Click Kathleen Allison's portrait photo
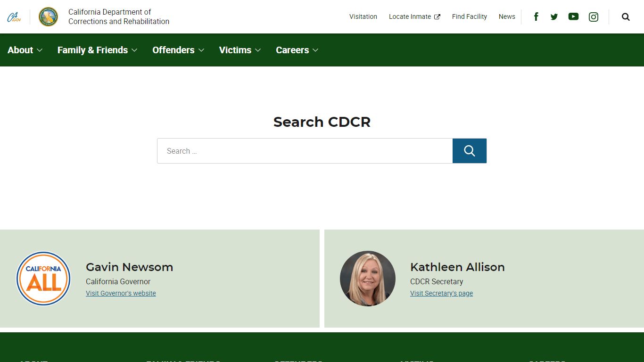Image resolution: width=644 pixels, height=362 pixels. pos(368,279)
